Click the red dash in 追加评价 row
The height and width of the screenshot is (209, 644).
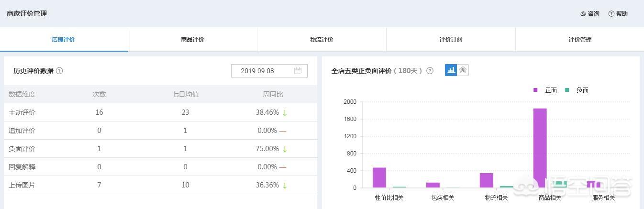[x=283, y=131]
